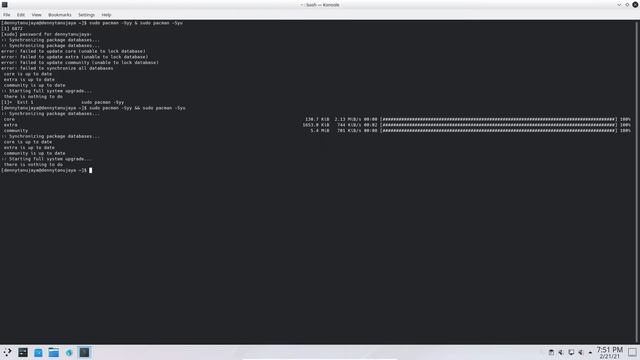The image size is (640, 360).
Task: Open the clipboard tray icon
Action: (551, 352)
